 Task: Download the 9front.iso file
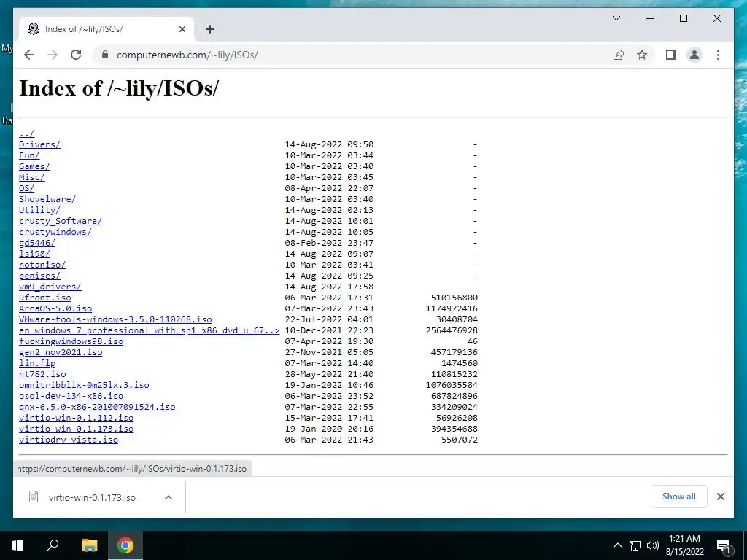tap(44, 297)
